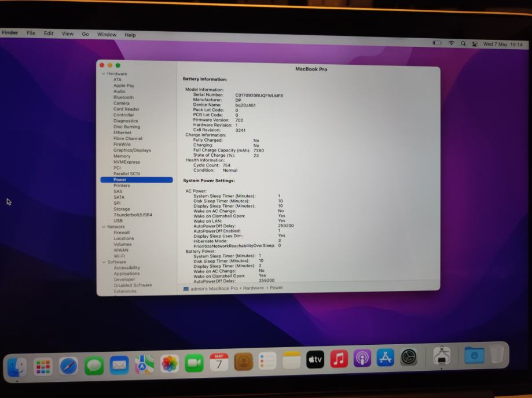532x398 pixels.
Task: Open Photos app in Dock
Action: pyautogui.click(x=169, y=364)
